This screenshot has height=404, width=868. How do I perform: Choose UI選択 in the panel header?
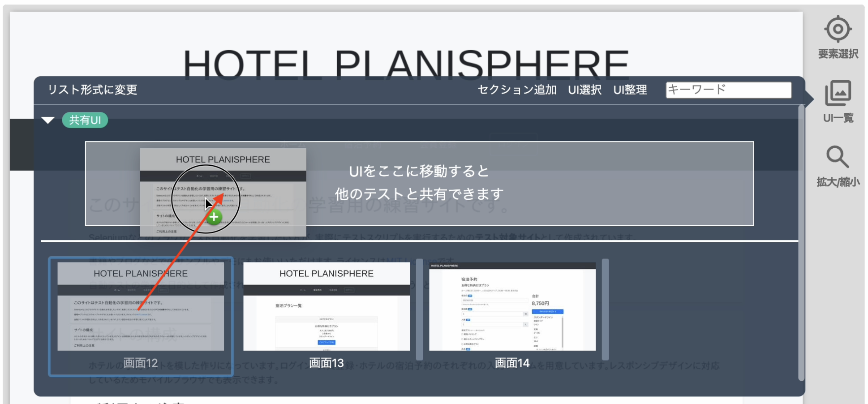pos(585,90)
